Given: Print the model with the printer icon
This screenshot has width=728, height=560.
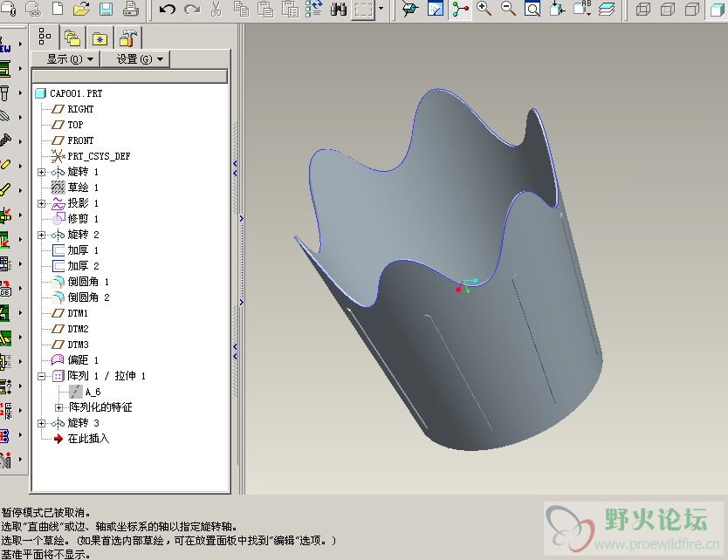Looking at the screenshot, I should [x=130, y=9].
